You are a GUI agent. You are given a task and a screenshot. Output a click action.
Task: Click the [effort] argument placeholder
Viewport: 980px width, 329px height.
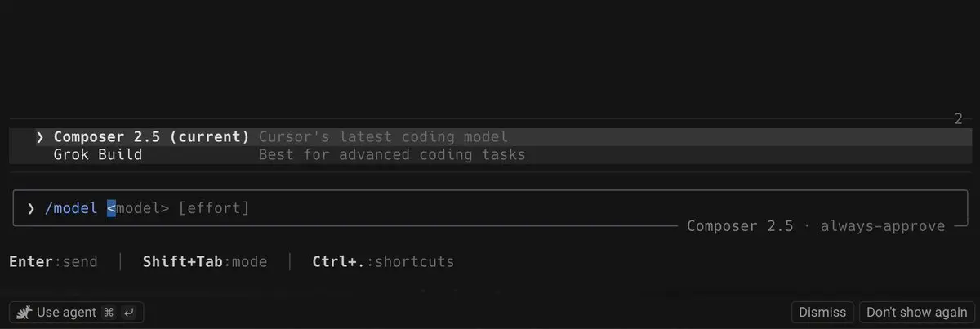(x=214, y=208)
